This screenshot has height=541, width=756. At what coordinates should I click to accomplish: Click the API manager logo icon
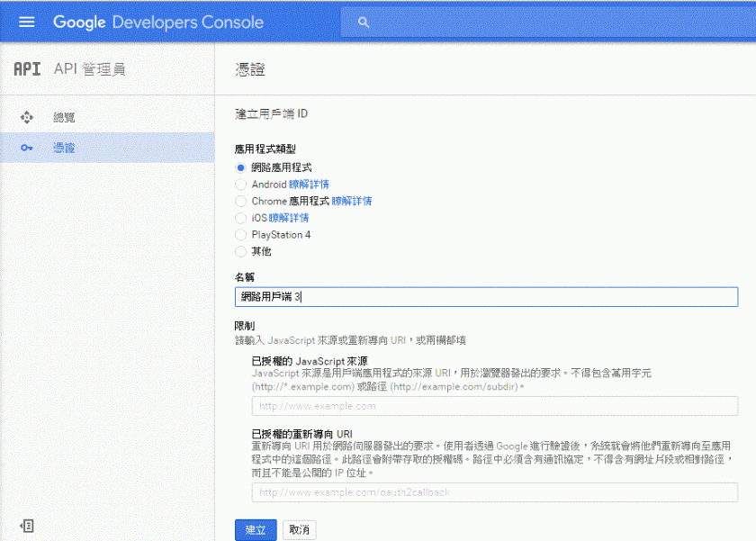point(27,69)
